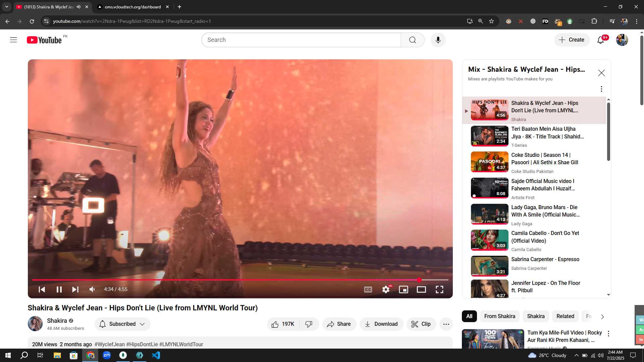Enter fullscreen mode
This screenshot has height=362, width=644.
(439, 289)
